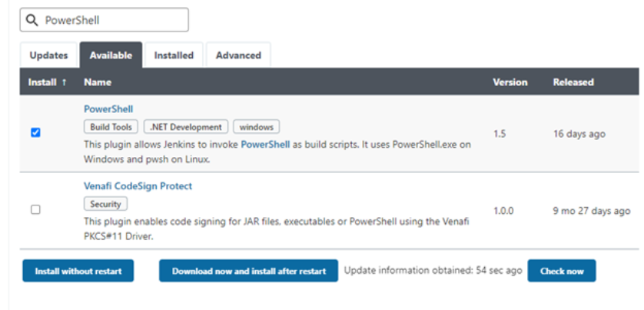Select the windows category tag
This screenshot has width=644, height=310.
pyautogui.click(x=257, y=127)
